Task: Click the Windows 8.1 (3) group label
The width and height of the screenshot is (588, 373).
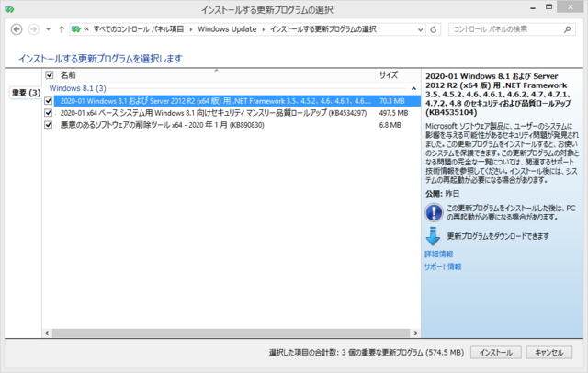Action: 77,88
